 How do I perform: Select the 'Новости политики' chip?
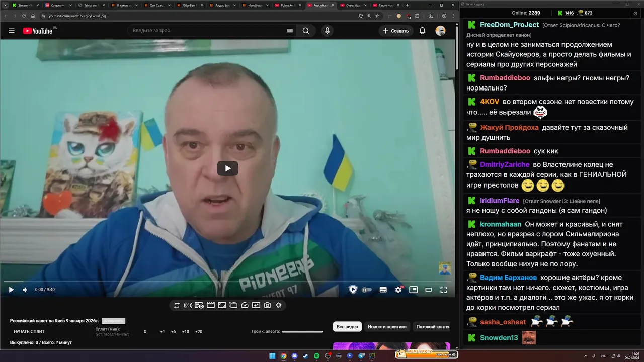click(387, 327)
